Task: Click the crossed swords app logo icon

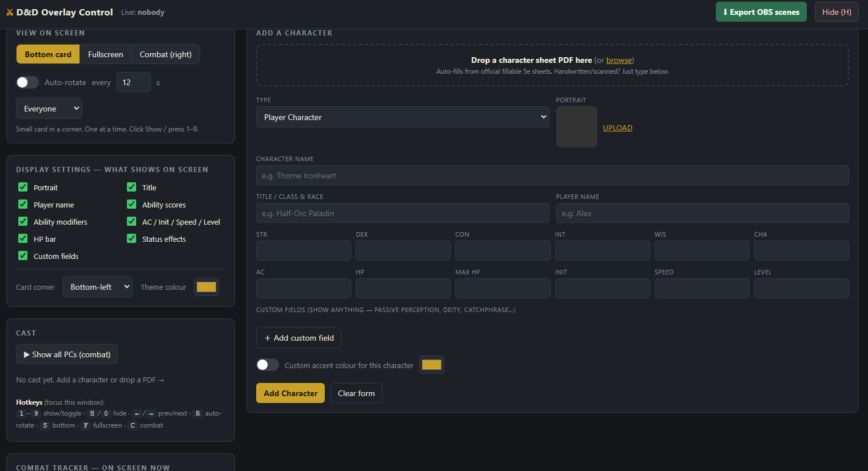Action: (10, 13)
